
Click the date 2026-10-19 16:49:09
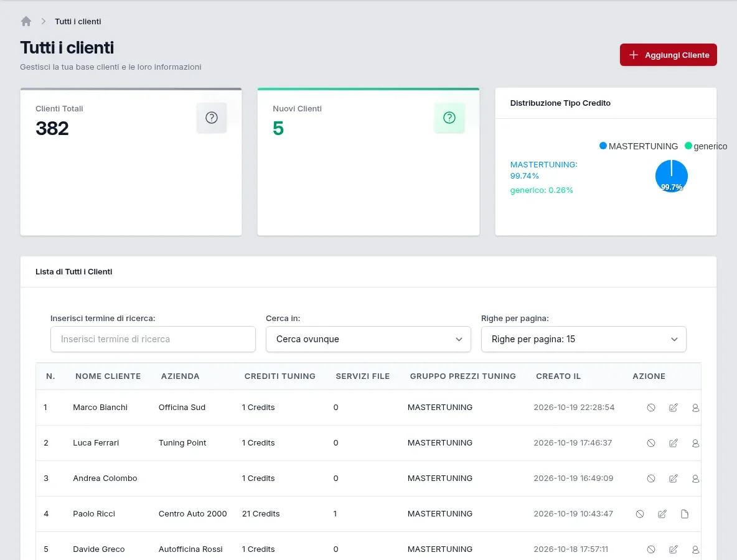[x=573, y=478]
